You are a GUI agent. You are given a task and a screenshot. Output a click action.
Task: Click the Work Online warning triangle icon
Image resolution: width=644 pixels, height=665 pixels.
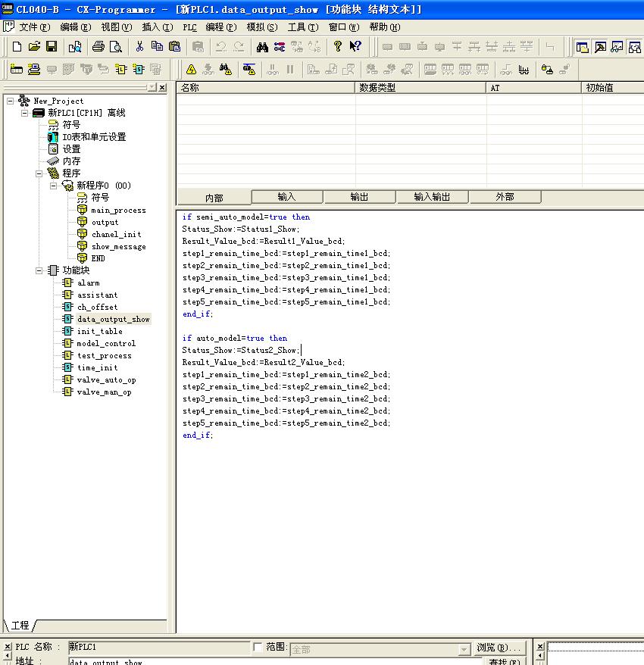(x=191, y=70)
